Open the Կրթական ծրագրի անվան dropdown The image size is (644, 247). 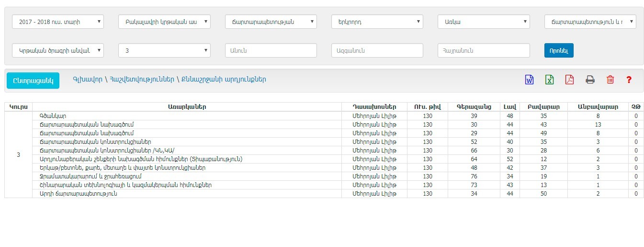tap(57, 50)
